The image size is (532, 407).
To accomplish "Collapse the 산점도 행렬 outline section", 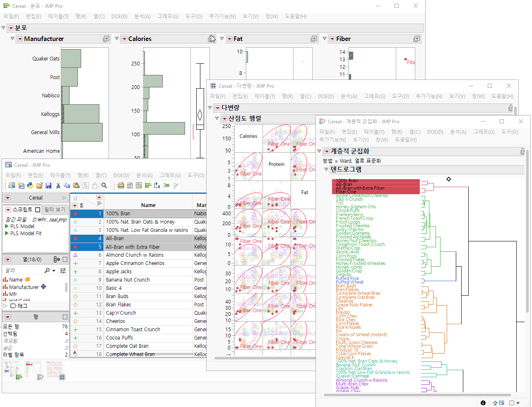I will pyautogui.click(x=217, y=118).
